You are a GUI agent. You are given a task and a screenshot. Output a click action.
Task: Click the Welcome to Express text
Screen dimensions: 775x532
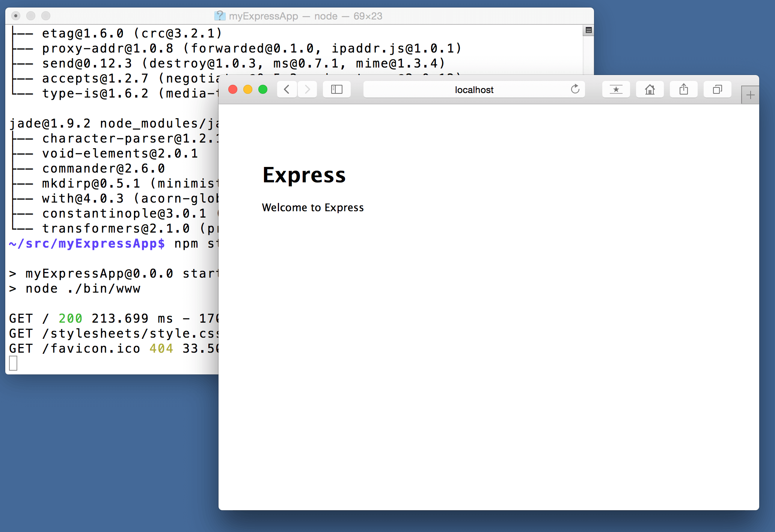pyautogui.click(x=313, y=207)
